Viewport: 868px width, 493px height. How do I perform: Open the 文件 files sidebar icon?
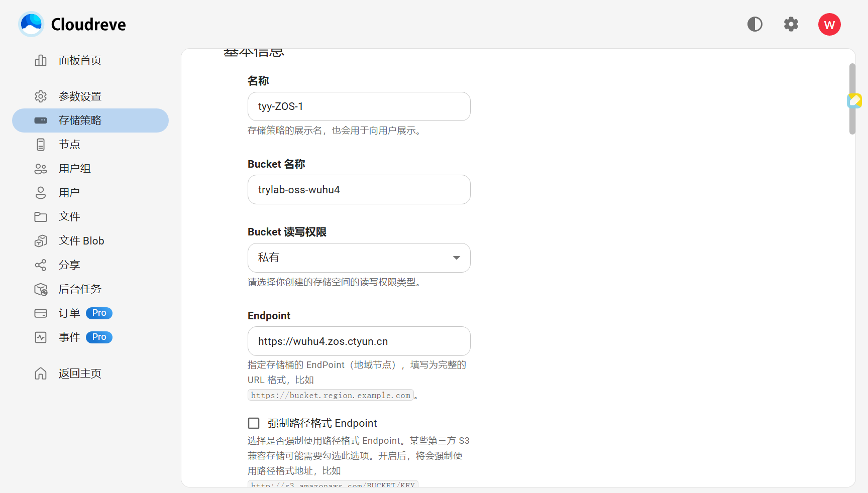click(41, 217)
